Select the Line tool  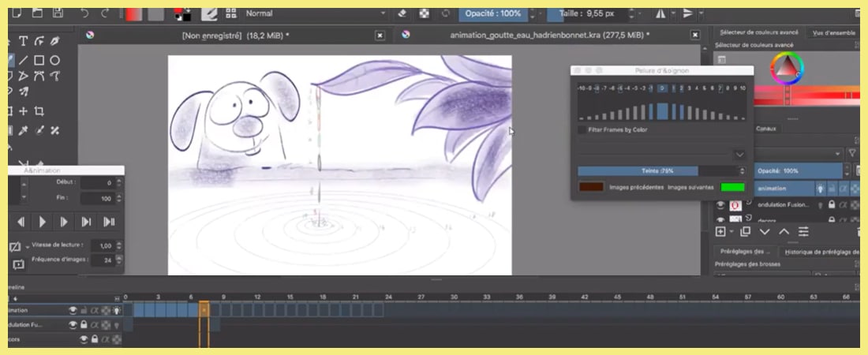coord(23,61)
